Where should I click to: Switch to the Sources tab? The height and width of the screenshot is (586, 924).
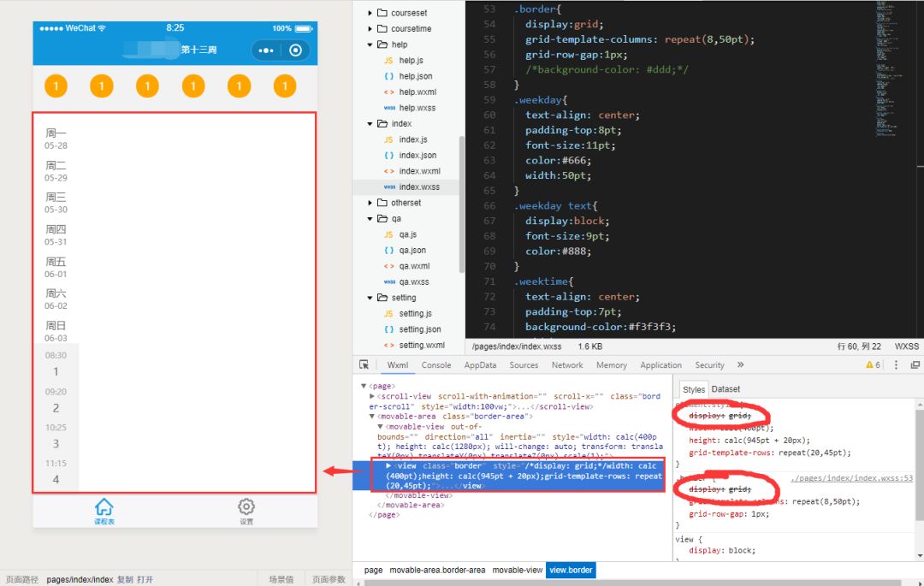(x=524, y=365)
